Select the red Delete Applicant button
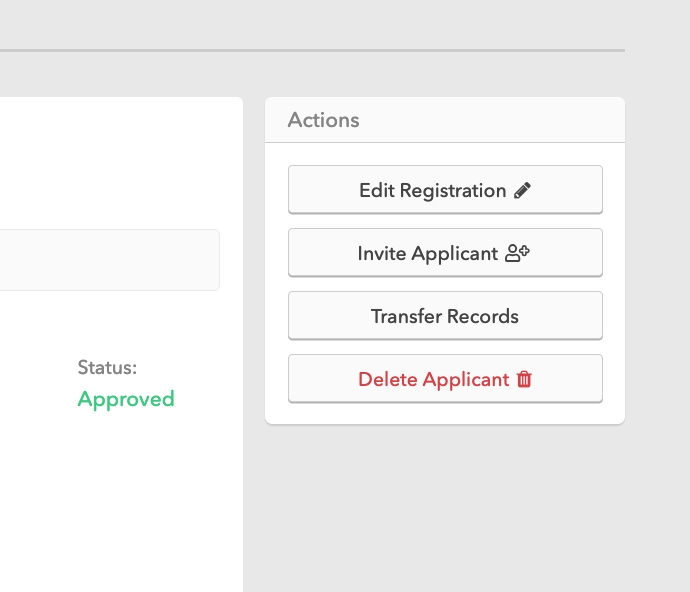The height and width of the screenshot is (592, 690). coord(445,379)
